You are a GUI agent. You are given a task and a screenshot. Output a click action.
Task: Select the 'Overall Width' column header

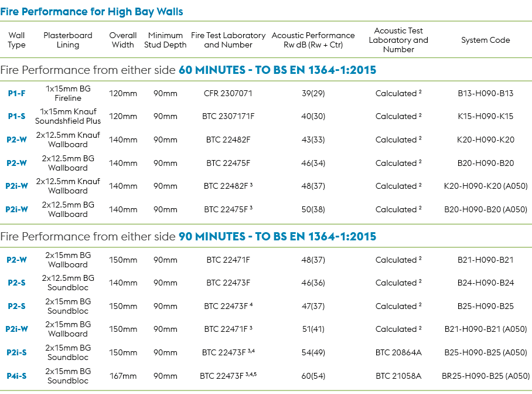(x=123, y=40)
